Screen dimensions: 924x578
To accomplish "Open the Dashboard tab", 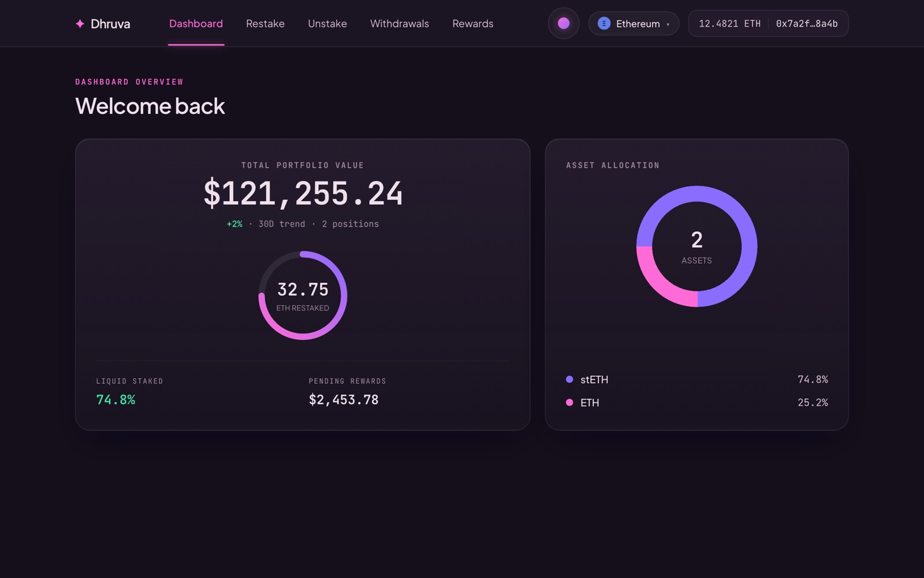I will pos(196,24).
